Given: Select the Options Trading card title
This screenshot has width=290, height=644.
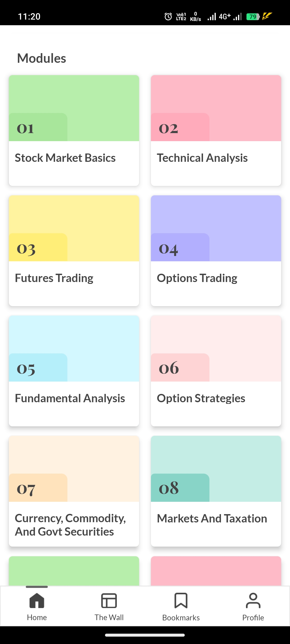Looking at the screenshot, I should [x=197, y=278].
